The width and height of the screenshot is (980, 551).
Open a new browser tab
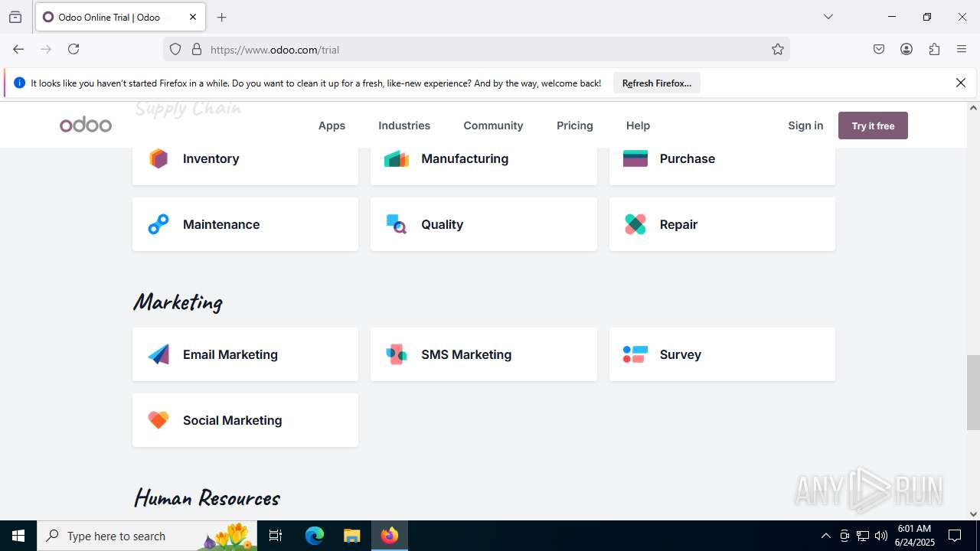coord(222,17)
